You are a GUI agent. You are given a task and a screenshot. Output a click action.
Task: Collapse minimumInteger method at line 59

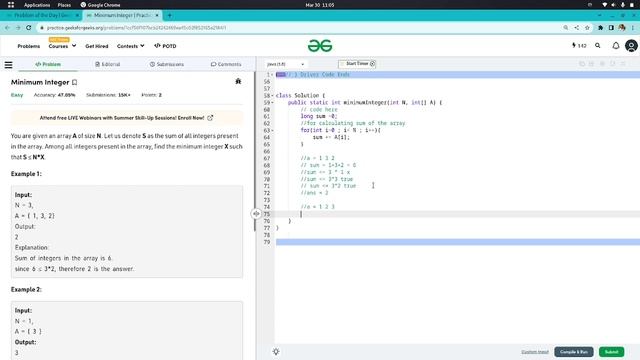pos(272,102)
